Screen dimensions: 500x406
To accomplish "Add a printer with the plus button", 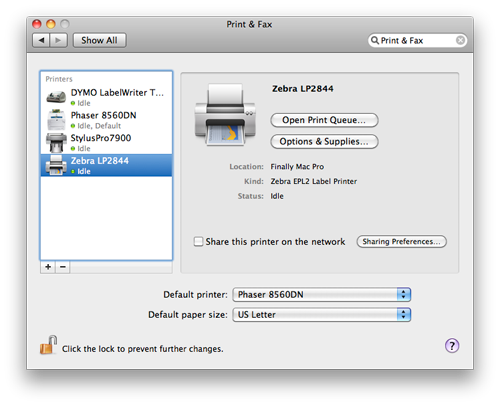I will point(48,267).
